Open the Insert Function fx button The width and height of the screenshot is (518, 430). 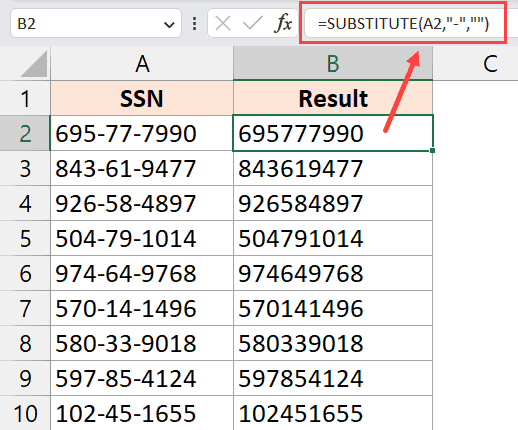283,24
